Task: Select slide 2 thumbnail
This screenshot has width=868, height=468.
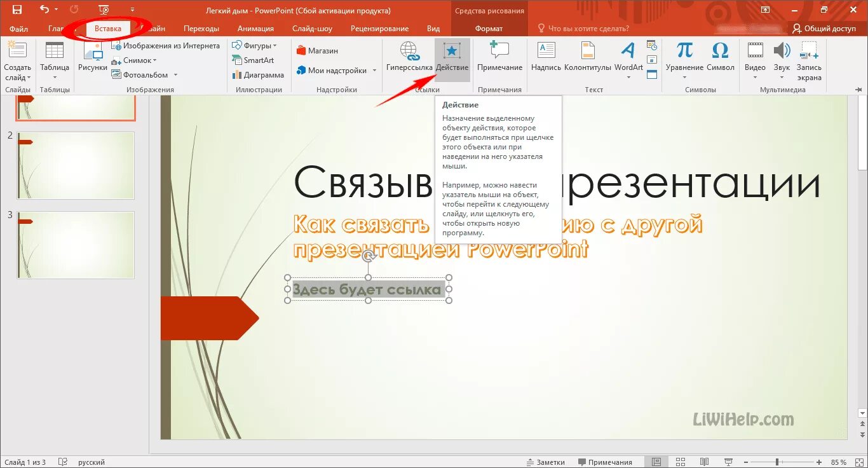Action: (x=76, y=165)
